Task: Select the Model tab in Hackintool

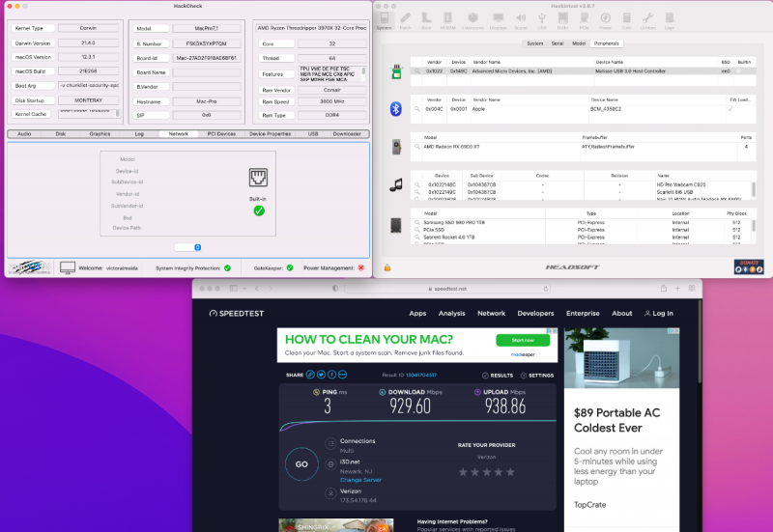Action: (x=579, y=43)
